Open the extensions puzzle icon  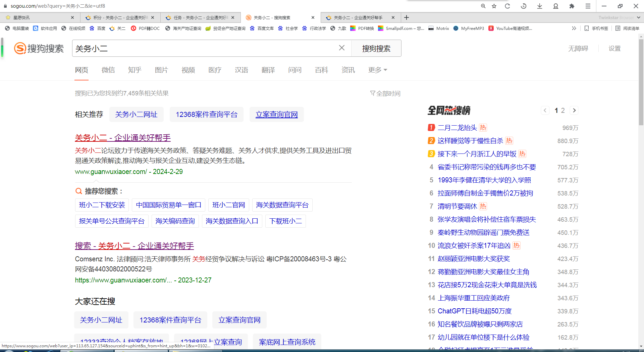(572, 6)
